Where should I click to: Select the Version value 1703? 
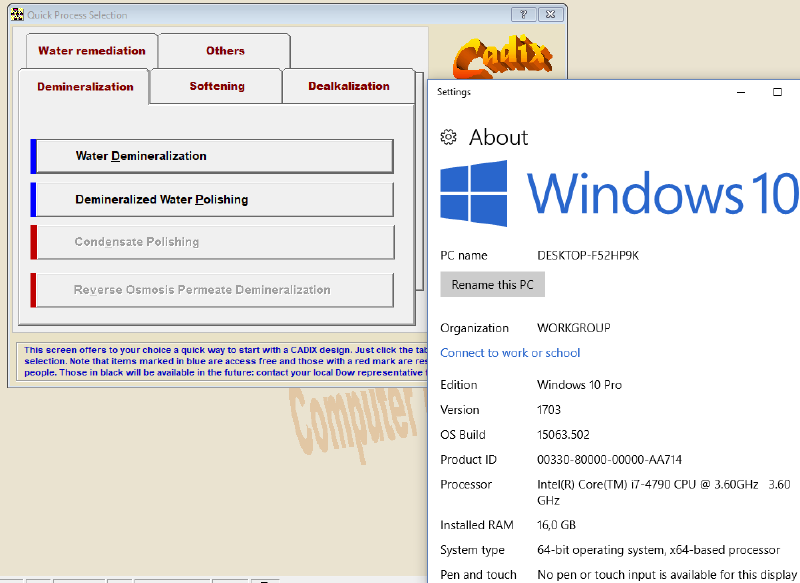point(548,410)
